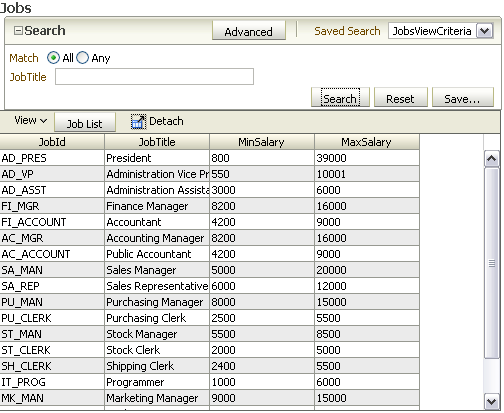The height and width of the screenshot is (413, 504).
Task: Click the 39000 MaxSalary cell
Action: tap(367, 158)
